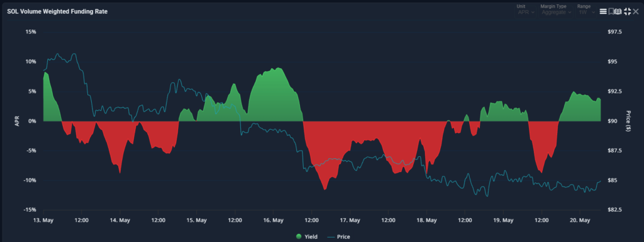The width and height of the screenshot is (644, 242).
Task: Open the Range 1W dropdown
Action: click(587, 13)
